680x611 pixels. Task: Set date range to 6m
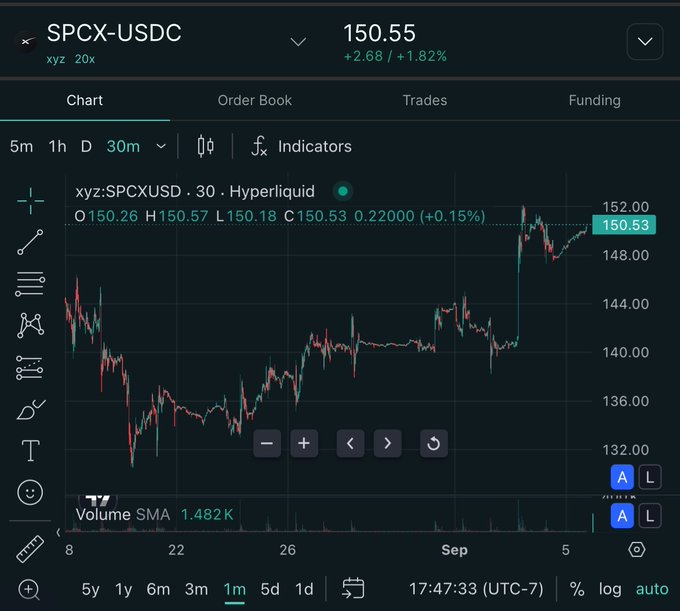coord(158,589)
